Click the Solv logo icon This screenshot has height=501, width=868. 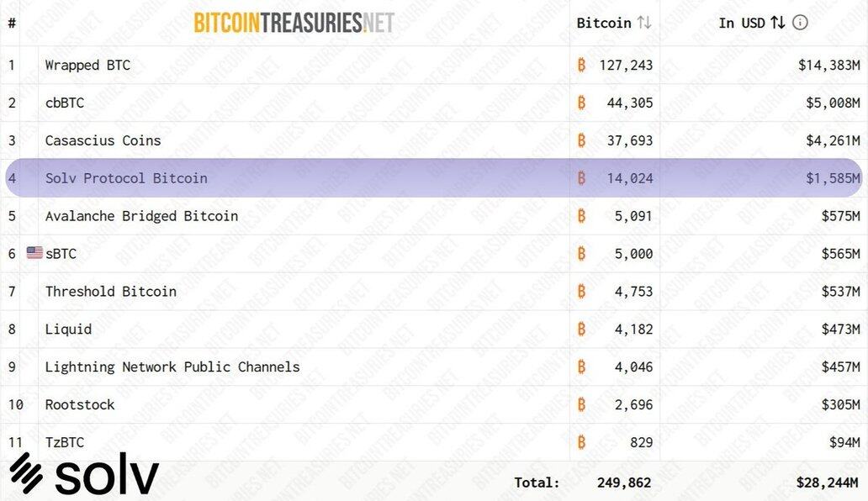[26, 472]
